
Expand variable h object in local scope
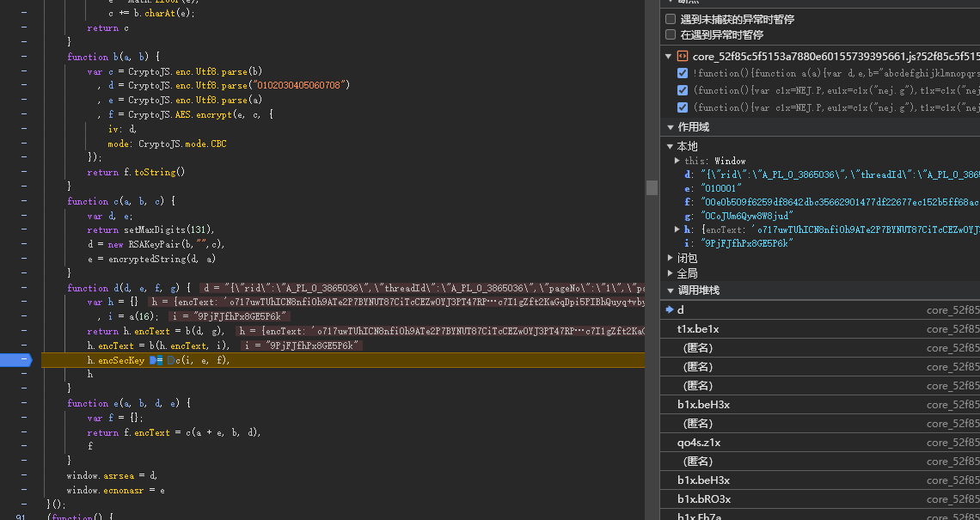coord(677,229)
